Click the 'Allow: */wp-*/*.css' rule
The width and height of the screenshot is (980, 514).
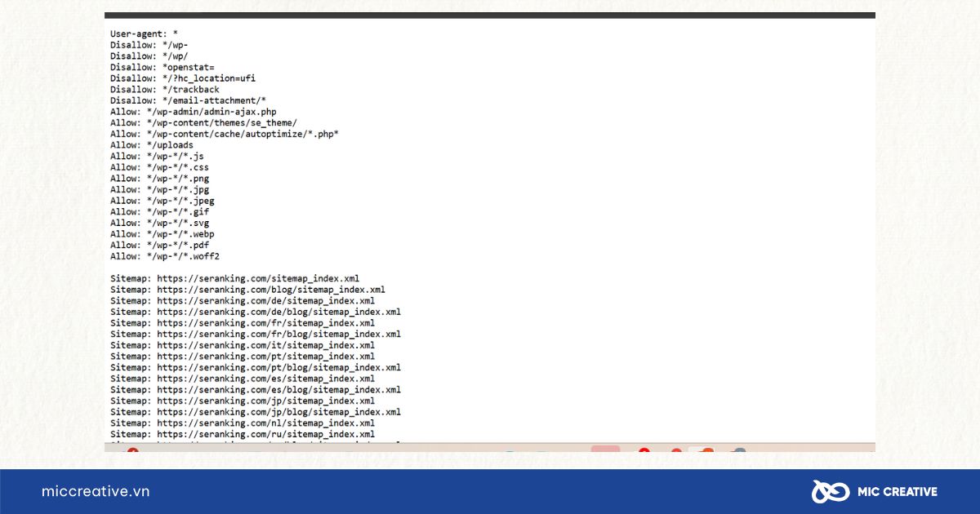coord(159,167)
